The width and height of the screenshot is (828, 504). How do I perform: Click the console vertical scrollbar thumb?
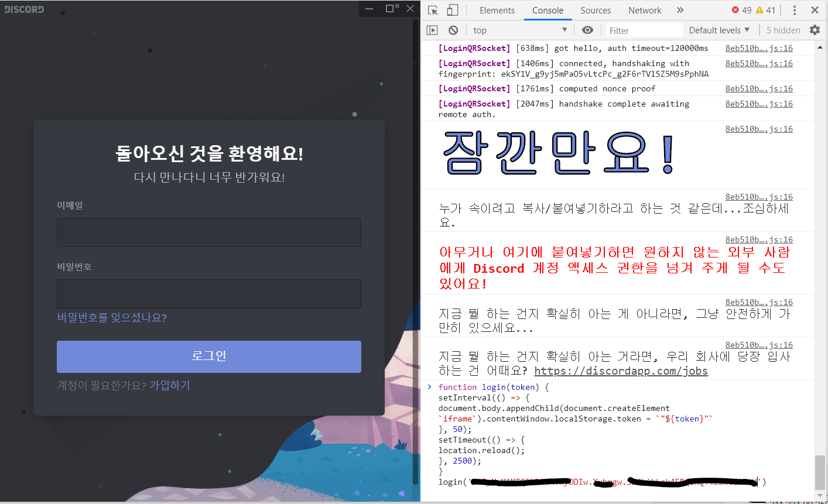point(820,472)
